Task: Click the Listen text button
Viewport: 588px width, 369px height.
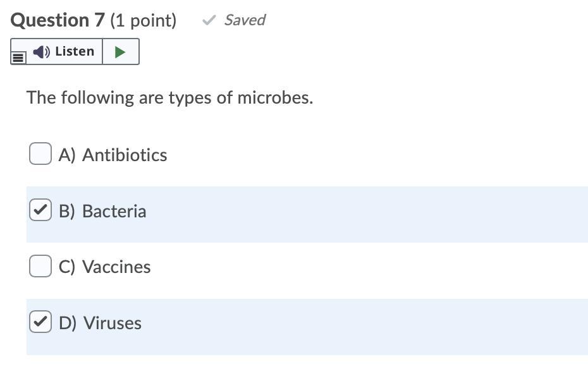Action: pos(75,52)
